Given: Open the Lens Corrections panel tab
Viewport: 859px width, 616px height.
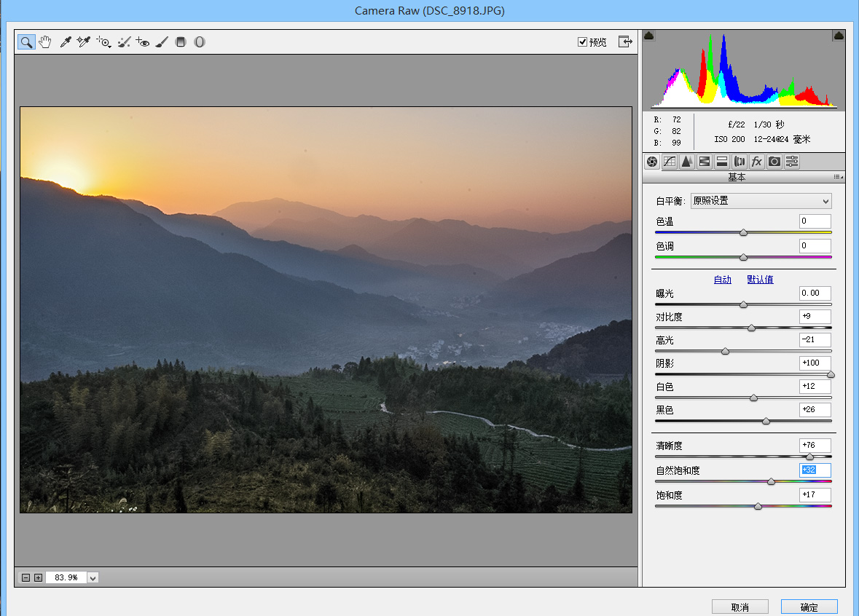Looking at the screenshot, I should 740,162.
